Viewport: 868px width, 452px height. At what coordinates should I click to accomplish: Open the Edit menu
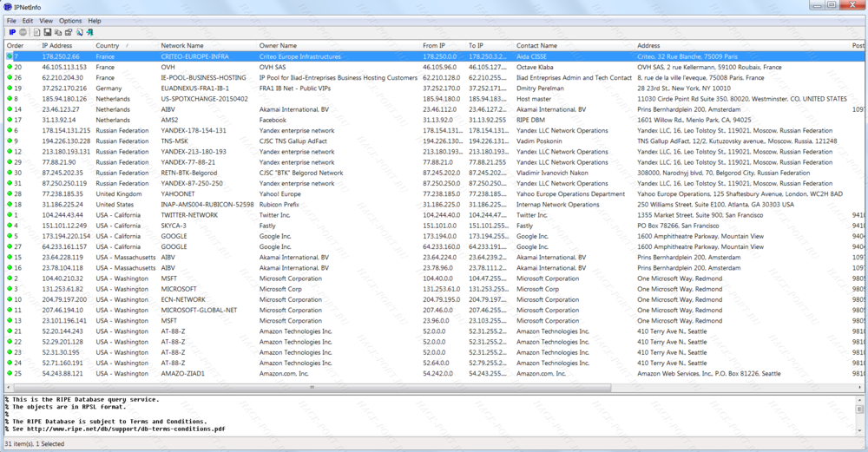(x=28, y=21)
